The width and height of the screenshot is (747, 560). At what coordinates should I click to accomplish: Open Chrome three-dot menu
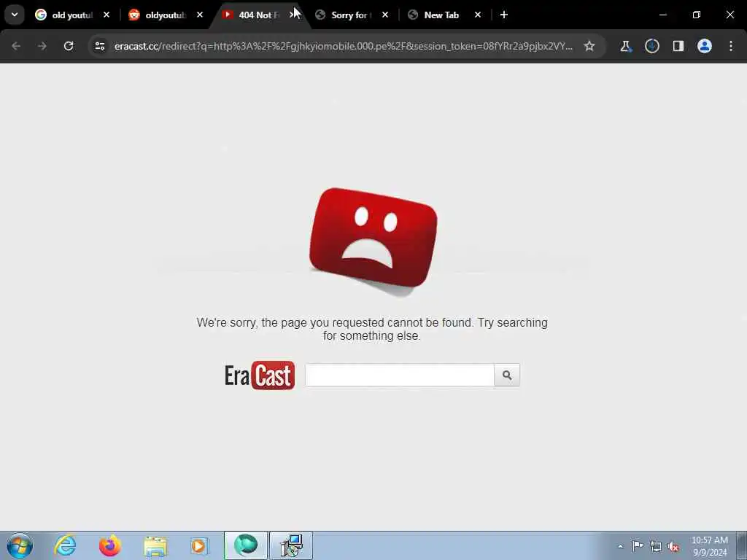tap(731, 46)
